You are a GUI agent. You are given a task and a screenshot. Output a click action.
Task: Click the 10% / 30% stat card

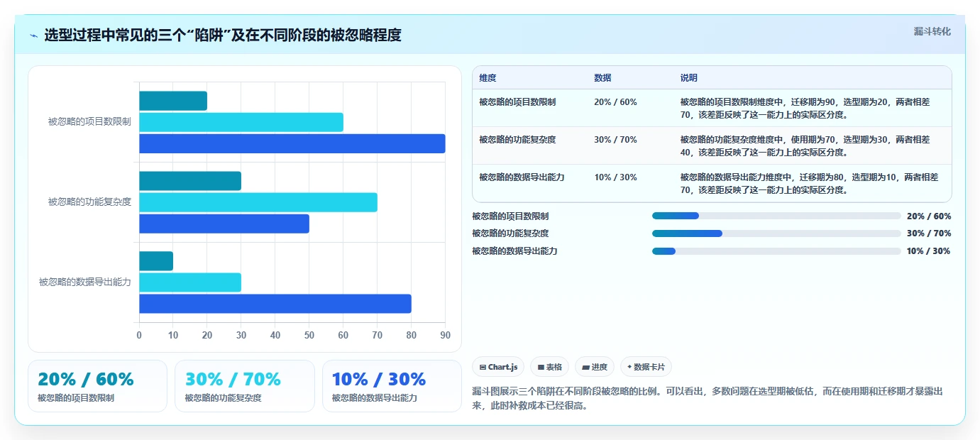[392, 386]
